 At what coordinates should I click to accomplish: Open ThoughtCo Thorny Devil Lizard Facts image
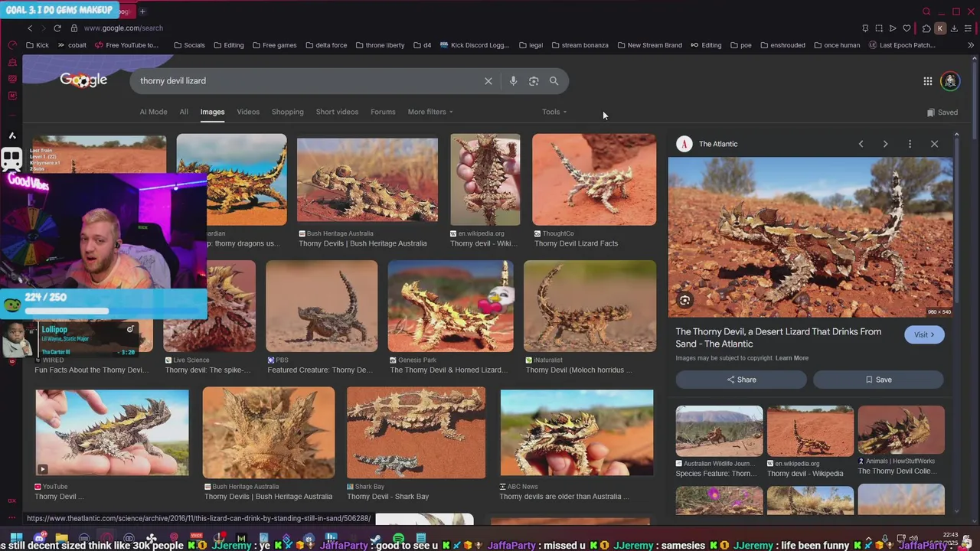pyautogui.click(x=594, y=180)
